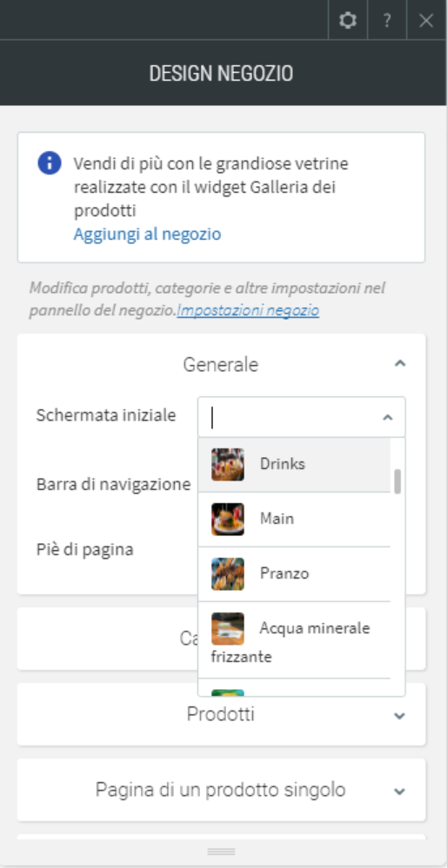Click the Pranzo thumbnail image
447x868 pixels.
[x=228, y=573]
